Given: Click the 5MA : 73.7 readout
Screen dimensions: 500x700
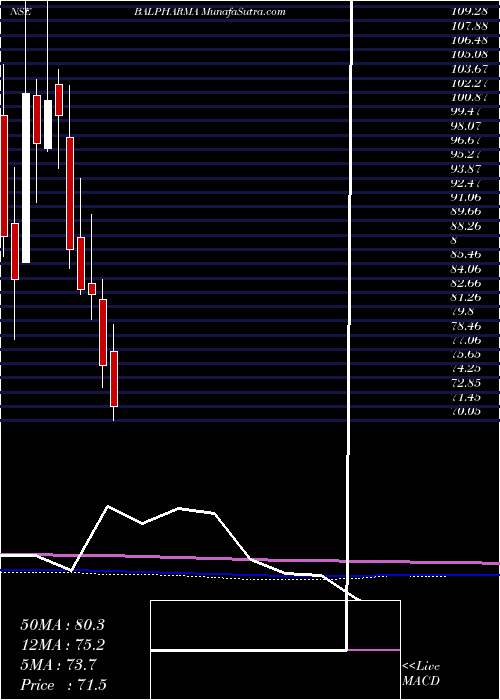Looking at the screenshot, I should 58,665.
